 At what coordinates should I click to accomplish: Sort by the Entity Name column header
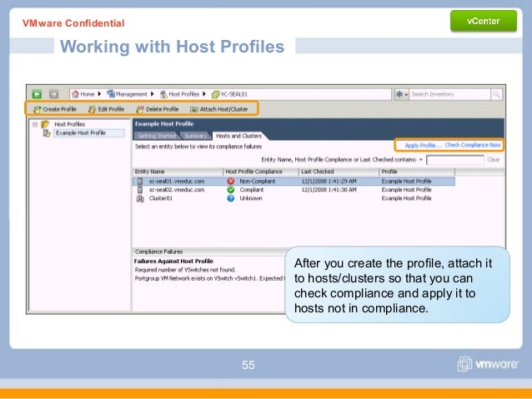click(178, 172)
